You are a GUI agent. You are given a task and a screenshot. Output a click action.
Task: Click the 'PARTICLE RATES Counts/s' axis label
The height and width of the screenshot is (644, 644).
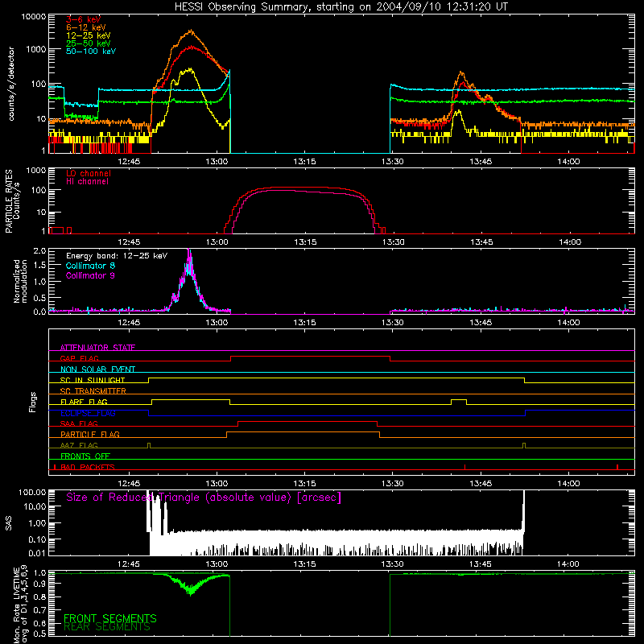(12, 201)
